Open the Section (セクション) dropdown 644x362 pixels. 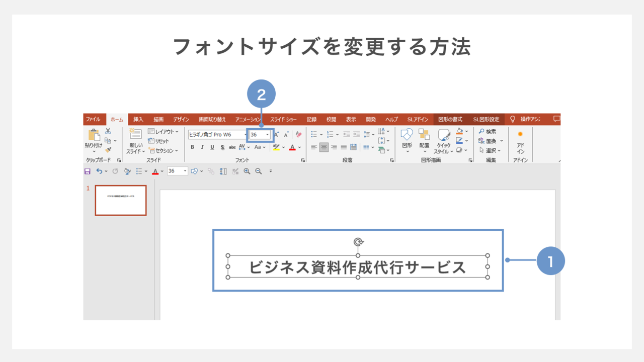click(x=163, y=150)
